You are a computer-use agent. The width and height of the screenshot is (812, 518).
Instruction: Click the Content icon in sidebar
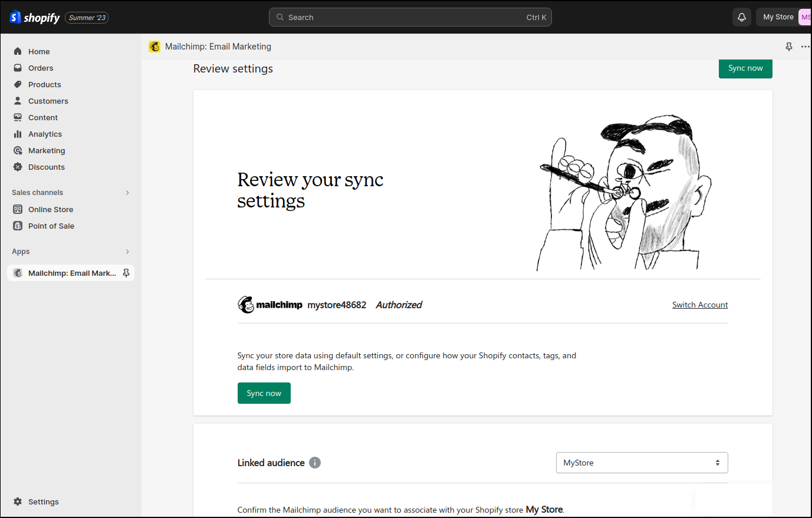point(18,117)
